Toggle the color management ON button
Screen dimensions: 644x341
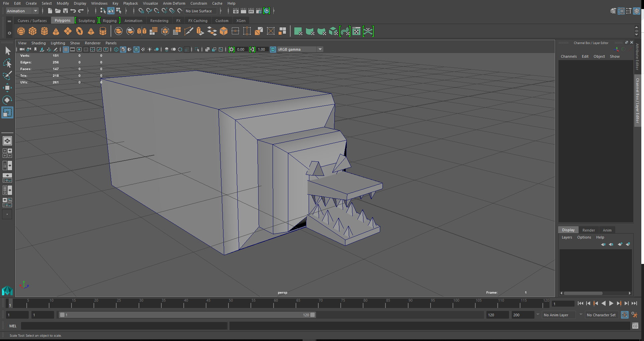[273, 49]
